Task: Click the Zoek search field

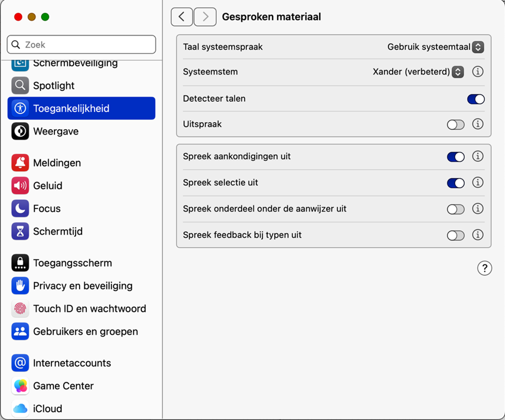Action: coord(81,44)
